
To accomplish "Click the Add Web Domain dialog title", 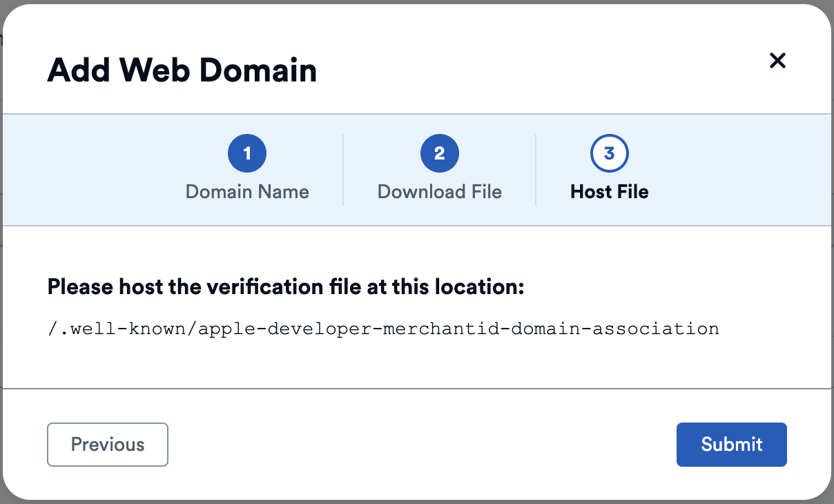I will point(182,70).
